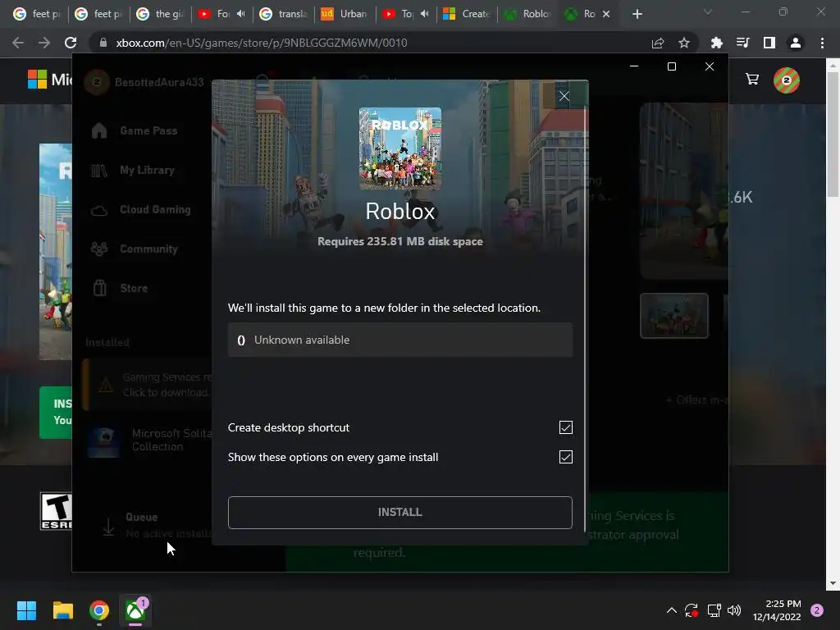Close the Roblox install dialog

(564, 97)
